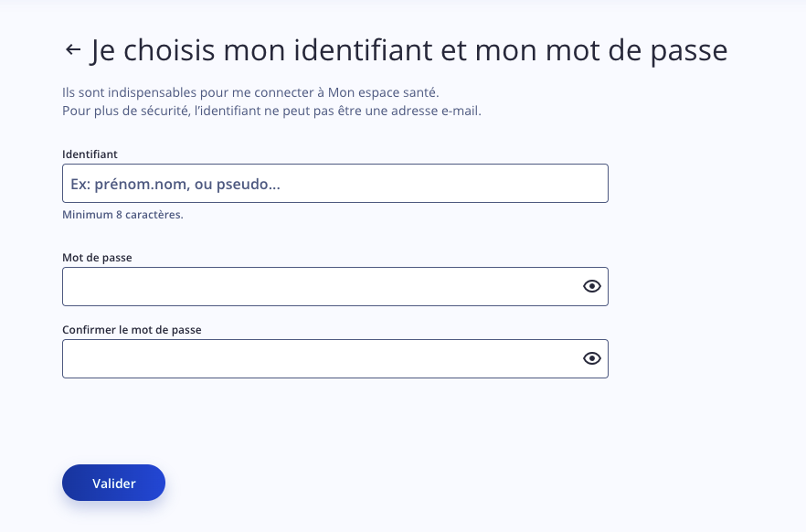Screen dimensions: 806x532
Task: Click inside the Mot de passe input
Action: click(335, 286)
